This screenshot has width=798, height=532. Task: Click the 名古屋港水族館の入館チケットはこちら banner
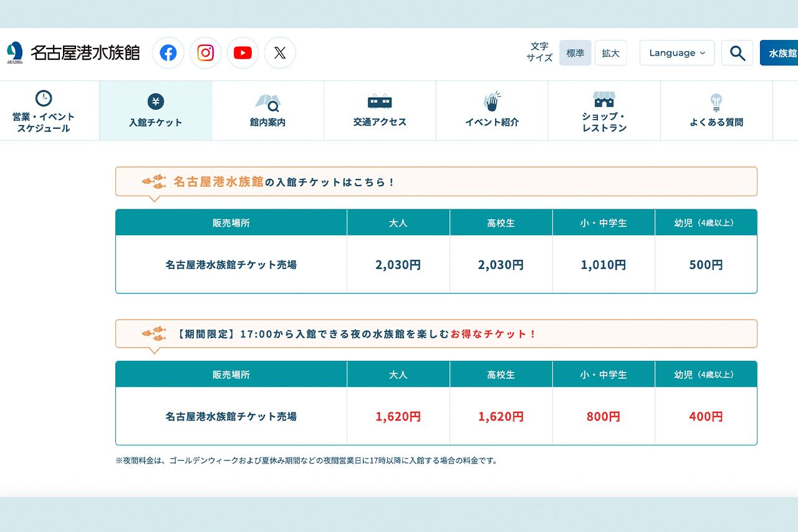436,181
